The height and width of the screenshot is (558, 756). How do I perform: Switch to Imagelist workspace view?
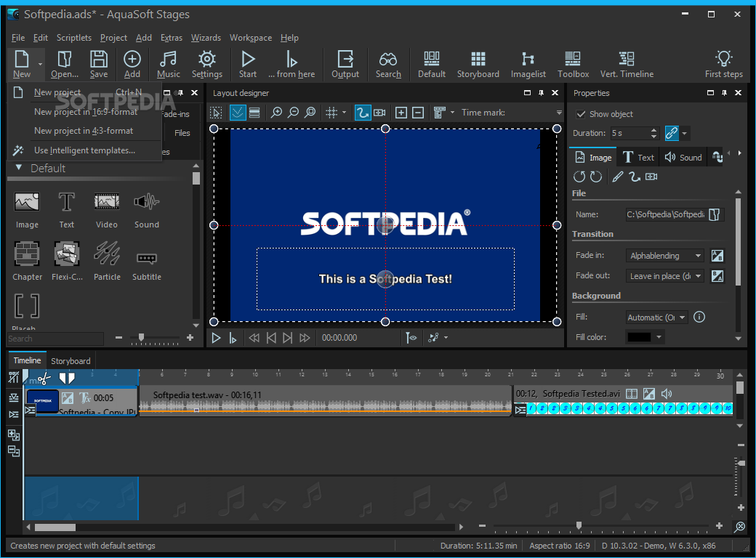pyautogui.click(x=528, y=65)
